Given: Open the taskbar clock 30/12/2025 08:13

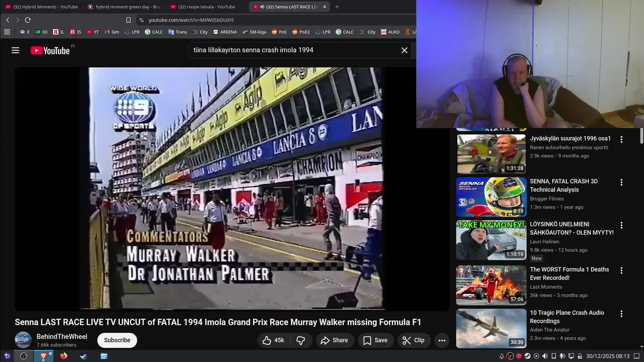Looking at the screenshot, I should coord(608,356).
